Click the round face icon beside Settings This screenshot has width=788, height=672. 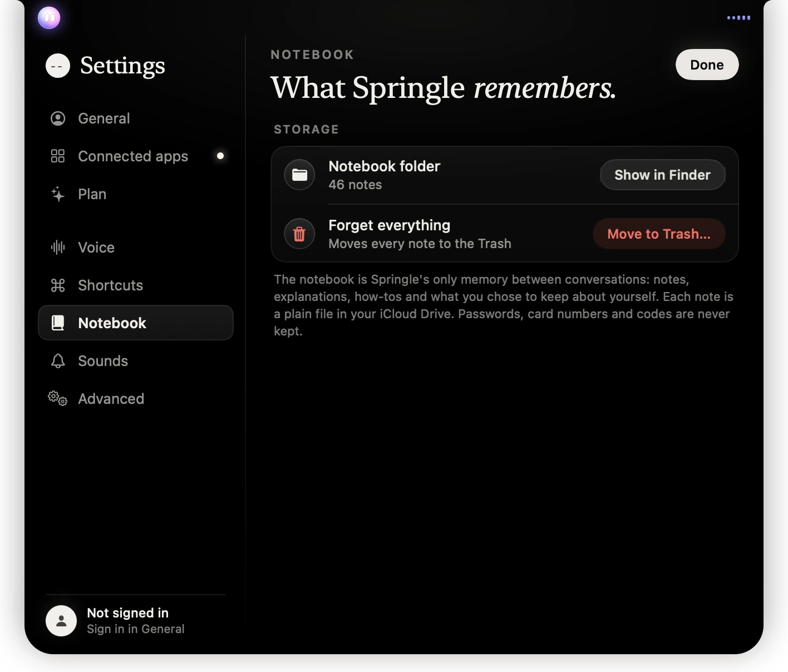pyautogui.click(x=58, y=66)
